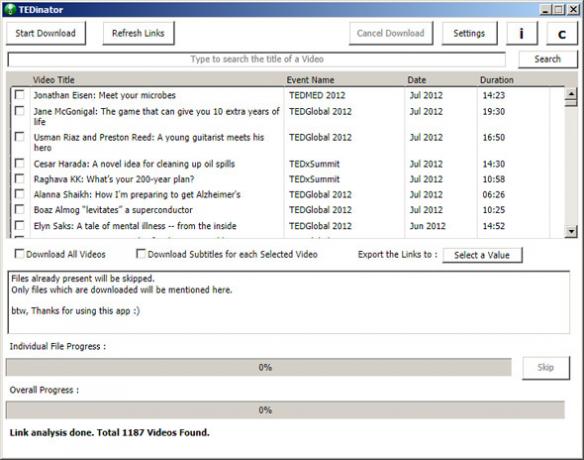Image resolution: width=584 pixels, height=460 pixels.
Task: Click the TEDinator title bar app icon
Action: coord(11,10)
